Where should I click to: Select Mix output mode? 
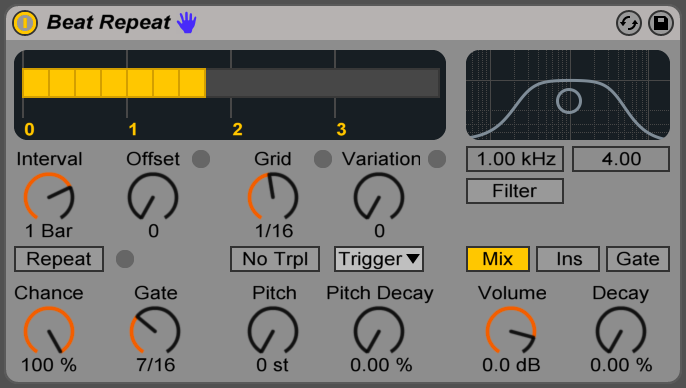(x=498, y=259)
